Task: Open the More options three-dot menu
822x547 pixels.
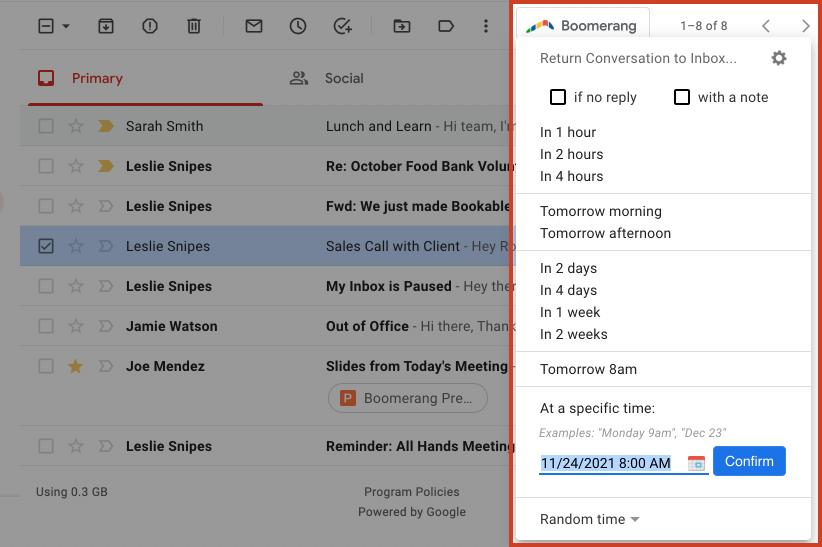Action: tap(486, 26)
